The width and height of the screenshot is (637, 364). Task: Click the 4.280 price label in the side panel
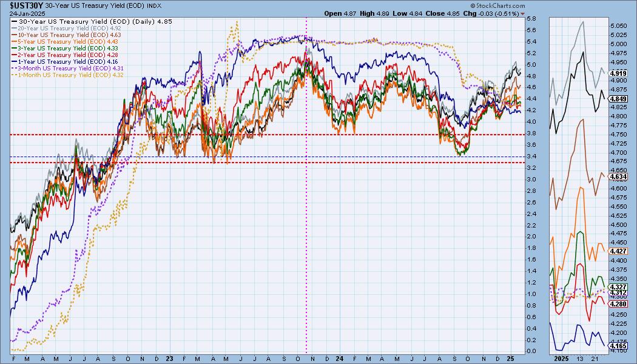(619, 304)
